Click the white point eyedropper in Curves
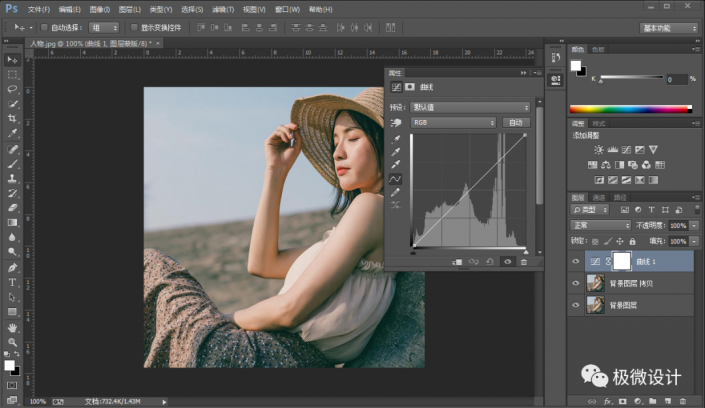The image size is (705, 408). pos(396,164)
